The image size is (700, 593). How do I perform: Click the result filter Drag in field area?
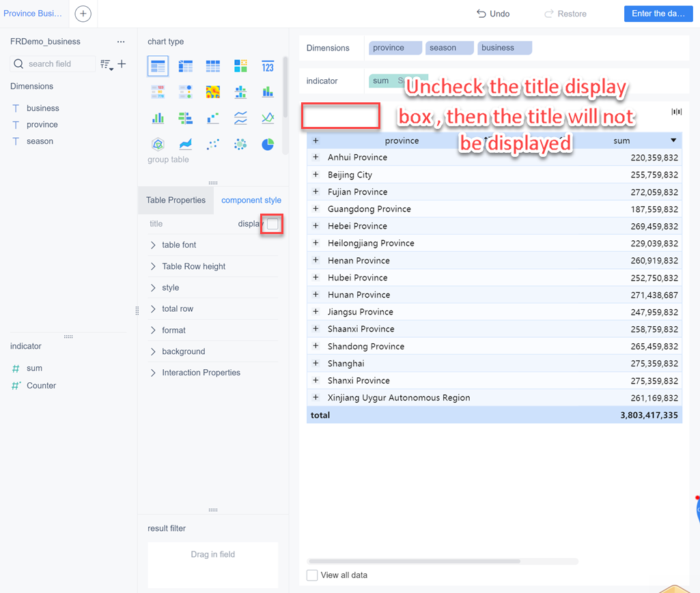[x=213, y=565]
